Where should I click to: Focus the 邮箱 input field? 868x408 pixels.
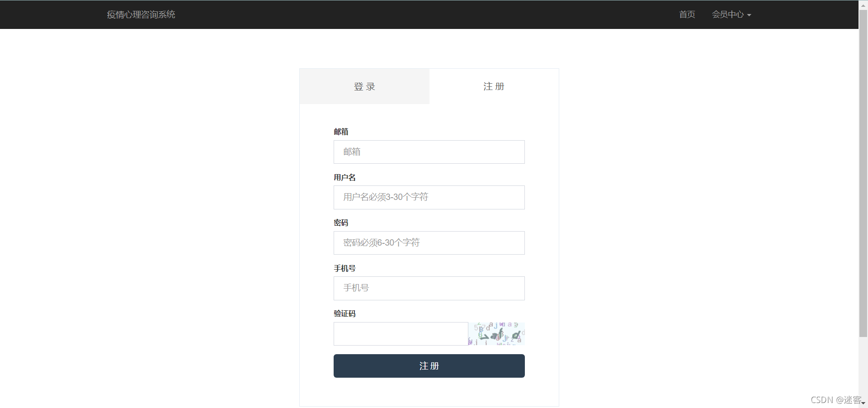pyautogui.click(x=429, y=152)
